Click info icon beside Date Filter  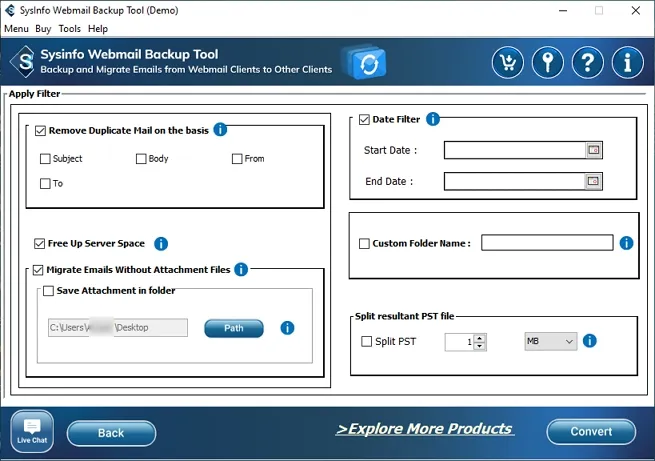[433, 119]
